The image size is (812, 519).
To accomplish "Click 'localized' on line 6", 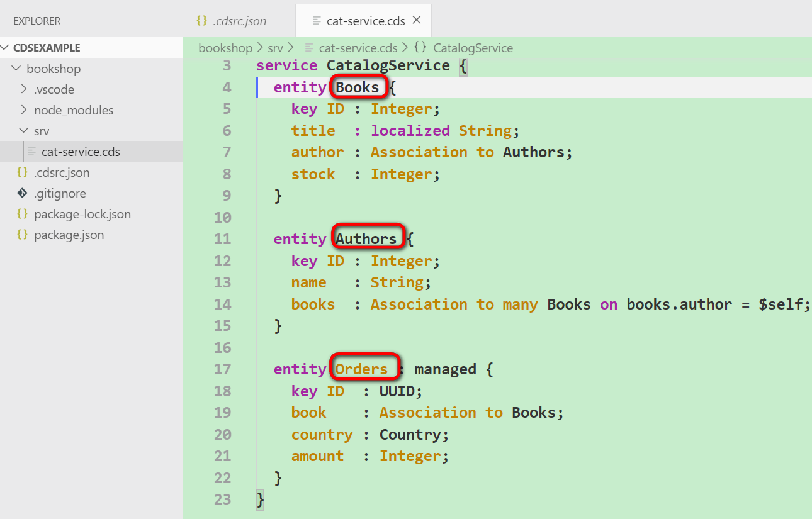I will coord(410,131).
